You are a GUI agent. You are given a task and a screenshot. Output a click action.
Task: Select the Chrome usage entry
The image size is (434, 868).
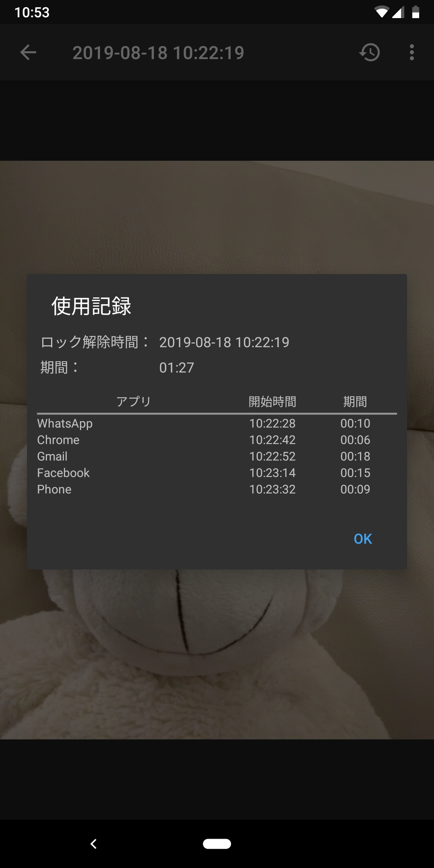tap(217, 440)
